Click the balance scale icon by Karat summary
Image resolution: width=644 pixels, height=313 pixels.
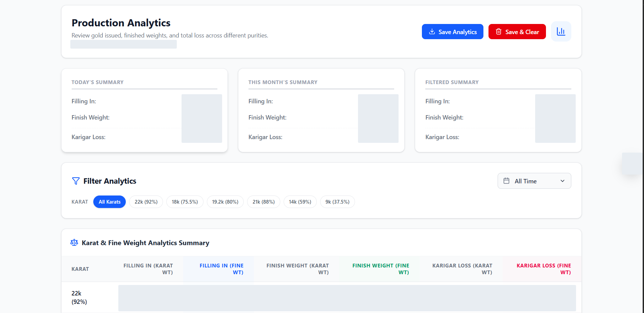tap(74, 243)
